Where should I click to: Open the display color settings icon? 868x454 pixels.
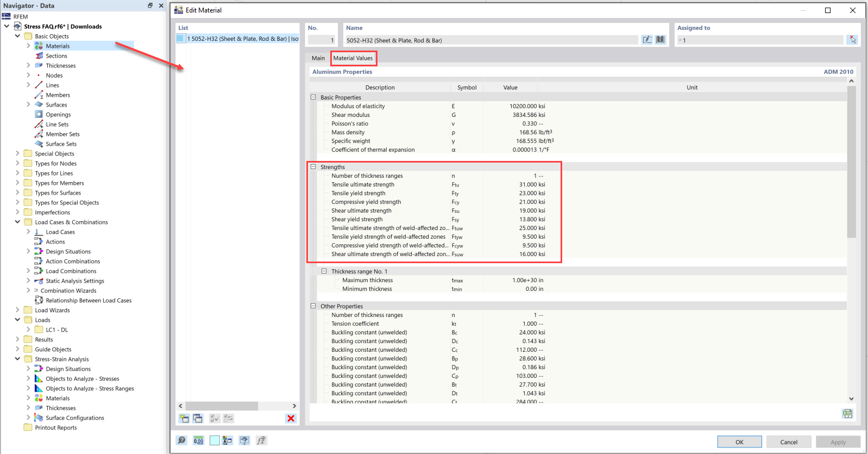pyautogui.click(x=227, y=440)
